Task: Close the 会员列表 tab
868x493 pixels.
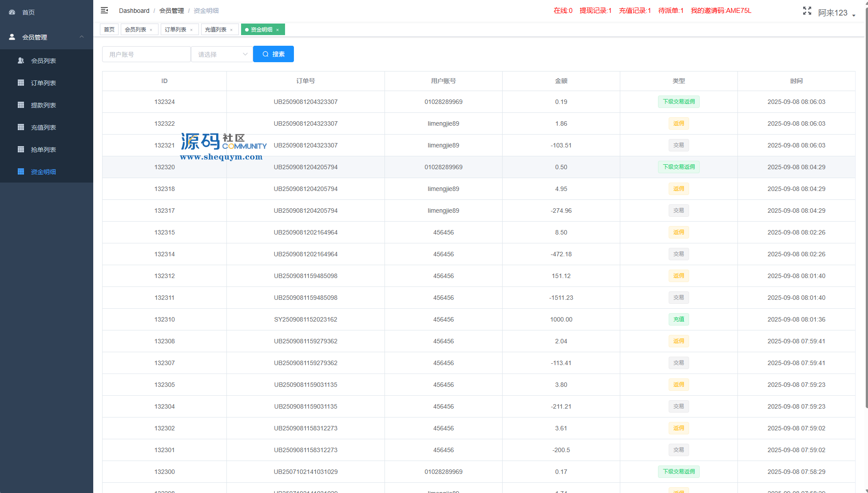Action: click(151, 30)
